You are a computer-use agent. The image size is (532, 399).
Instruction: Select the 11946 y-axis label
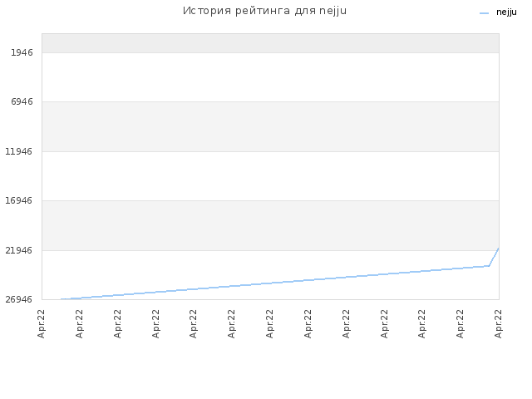click(x=19, y=151)
